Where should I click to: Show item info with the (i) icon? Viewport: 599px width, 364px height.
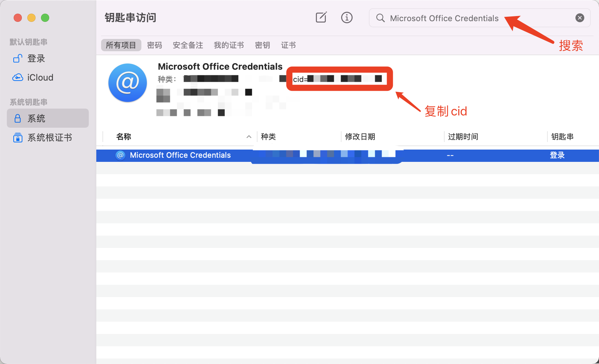tap(347, 17)
